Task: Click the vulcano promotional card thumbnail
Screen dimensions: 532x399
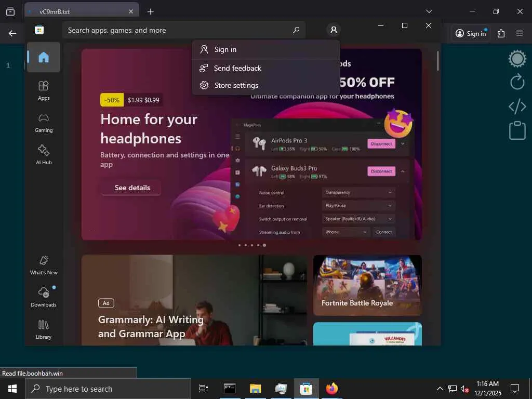Action: [x=367, y=334]
